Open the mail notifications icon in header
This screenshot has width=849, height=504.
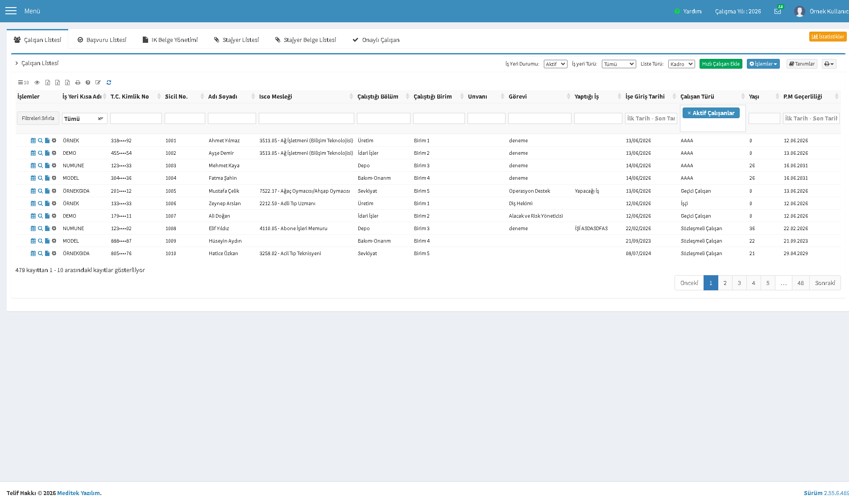click(x=778, y=11)
